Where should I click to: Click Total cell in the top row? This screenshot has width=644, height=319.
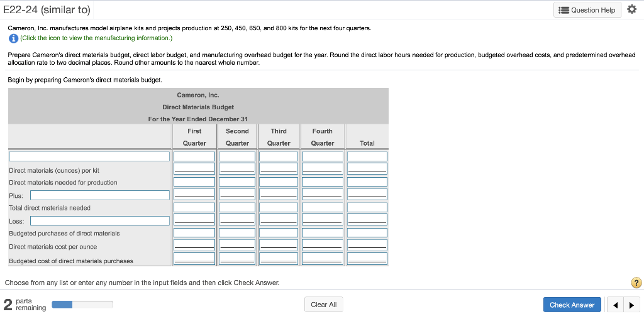(x=367, y=156)
